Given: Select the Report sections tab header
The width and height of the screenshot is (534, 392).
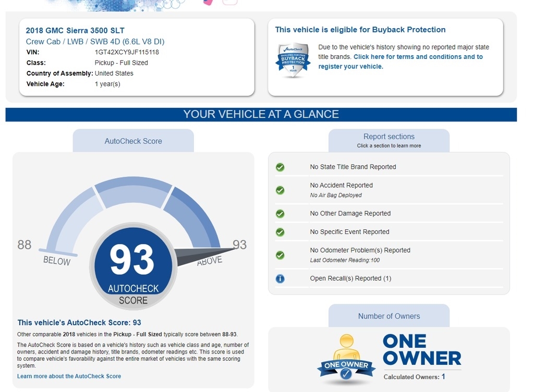Looking at the screenshot, I should coord(389,141).
